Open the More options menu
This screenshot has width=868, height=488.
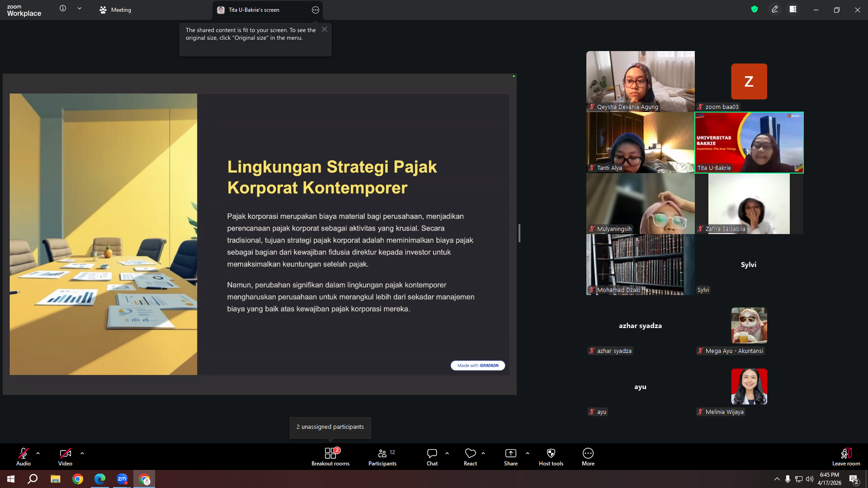[x=588, y=456]
